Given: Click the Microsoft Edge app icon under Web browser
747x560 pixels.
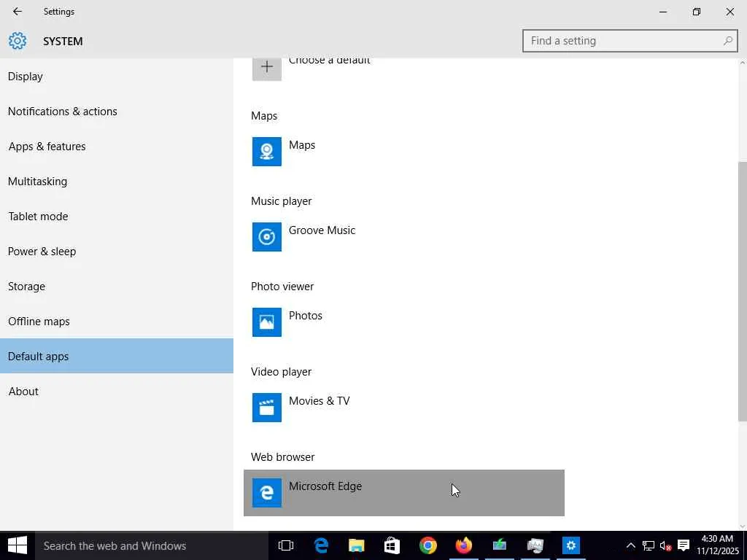Looking at the screenshot, I should pos(267,492).
